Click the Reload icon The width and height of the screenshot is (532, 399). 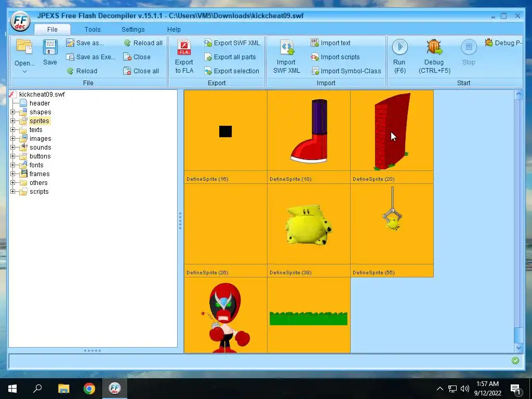click(70, 71)
